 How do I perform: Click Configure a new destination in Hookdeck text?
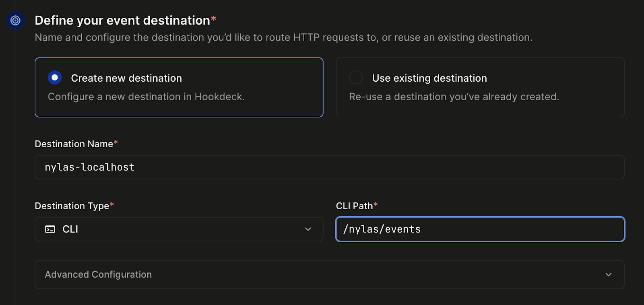click(146, 97)
